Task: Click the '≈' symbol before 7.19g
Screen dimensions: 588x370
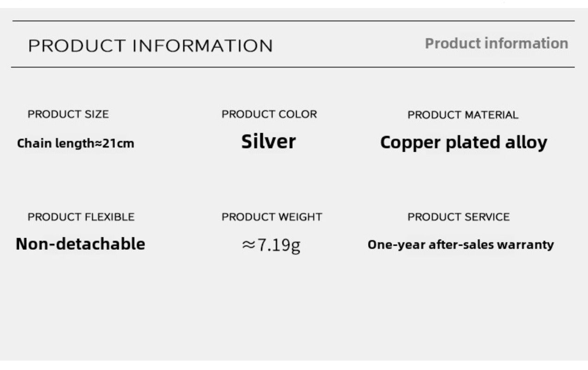Action: click(x=248, y=245)
